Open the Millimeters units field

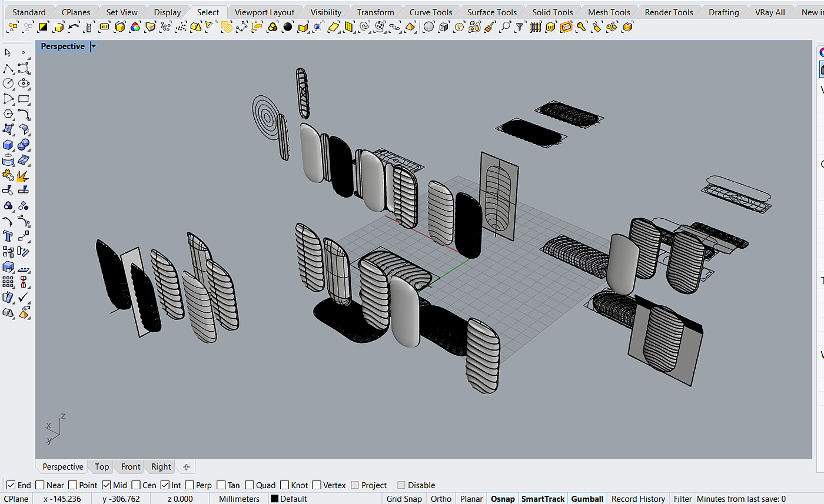coord(239,499)
